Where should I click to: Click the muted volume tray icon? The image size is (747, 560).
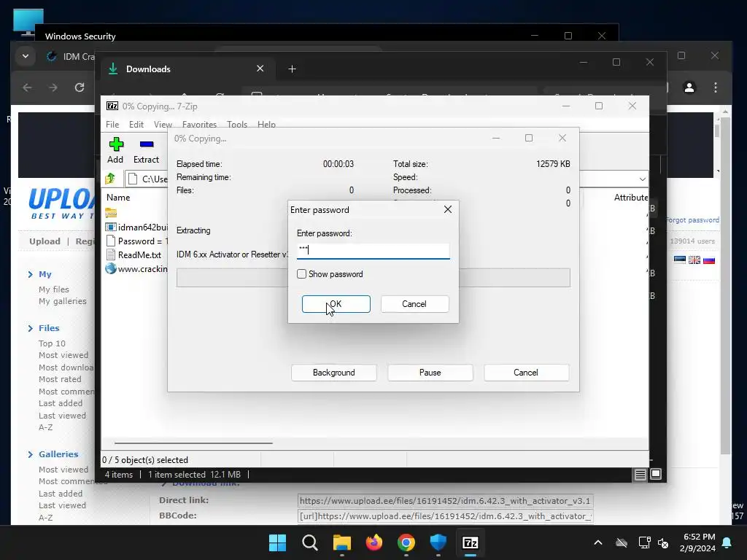[663, 542]
